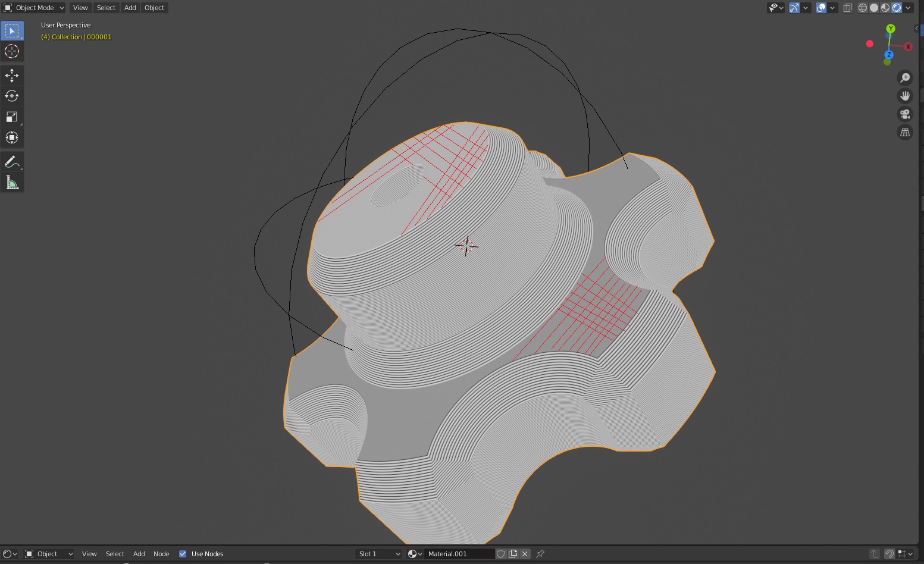Image resolution: width=924 pixels, height=564 pixels.
Task: Select the Cursor tool in toolbar
Action: (x=12, y=51)
